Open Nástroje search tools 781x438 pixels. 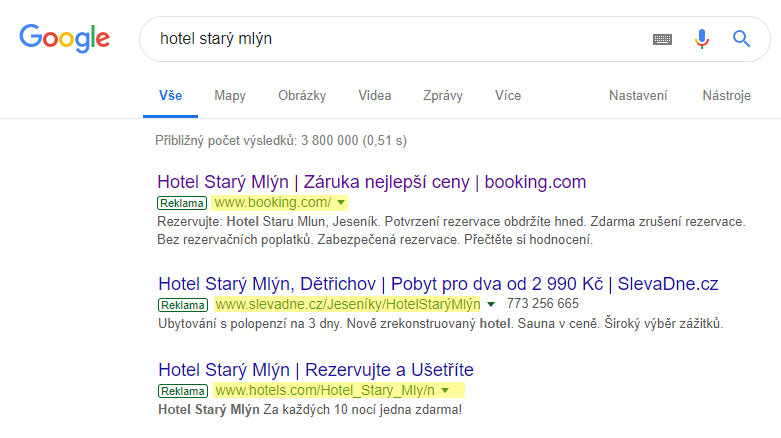pyautogui.click(x=726, y=96)
